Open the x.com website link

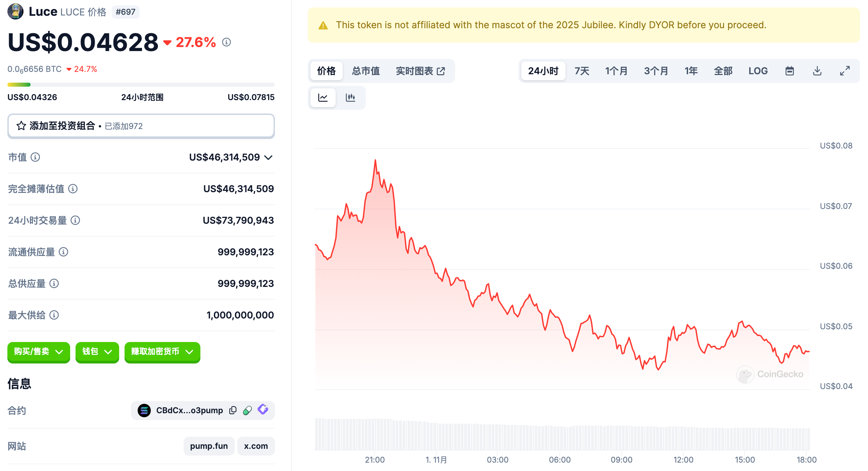pyautogui.click(x=255, y=446)
